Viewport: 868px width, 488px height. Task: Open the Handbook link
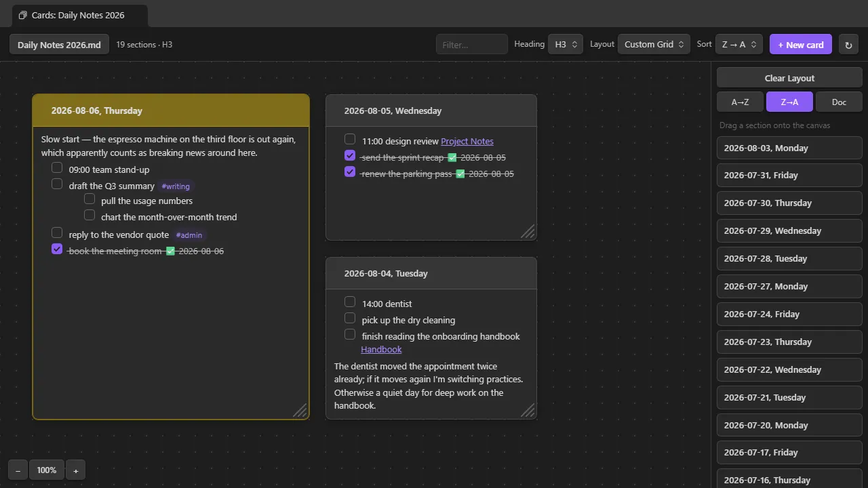(381, 350)
